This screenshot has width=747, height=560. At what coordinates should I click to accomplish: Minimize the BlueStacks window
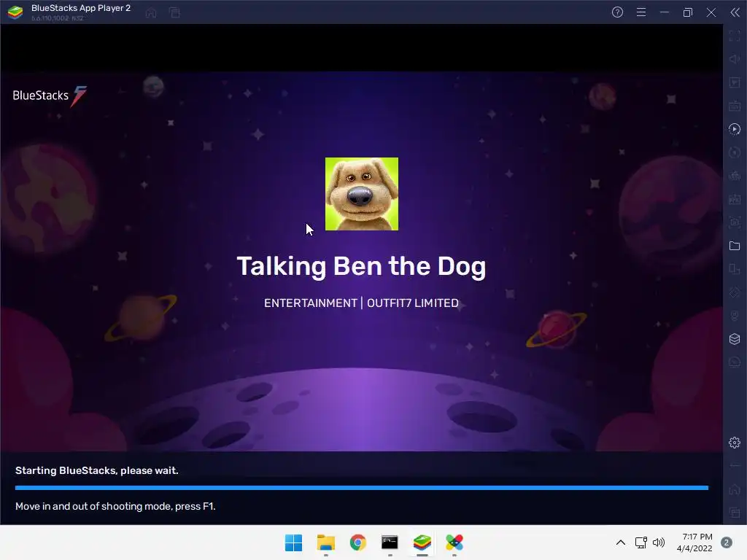665,12
